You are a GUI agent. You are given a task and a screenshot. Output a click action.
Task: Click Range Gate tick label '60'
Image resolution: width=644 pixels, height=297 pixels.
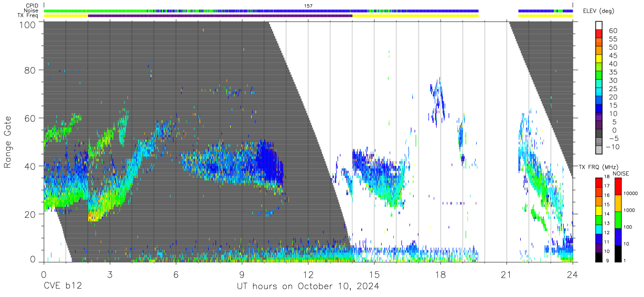pos(30,118)
